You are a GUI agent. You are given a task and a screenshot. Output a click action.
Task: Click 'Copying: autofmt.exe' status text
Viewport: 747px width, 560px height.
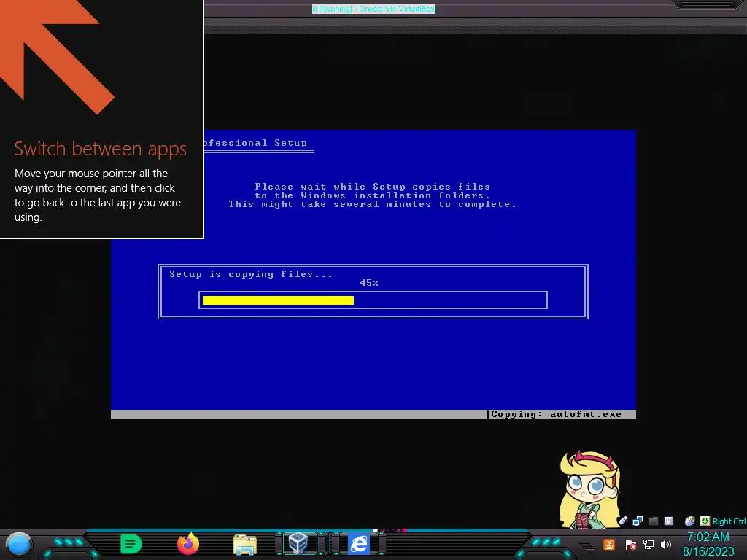557,414
